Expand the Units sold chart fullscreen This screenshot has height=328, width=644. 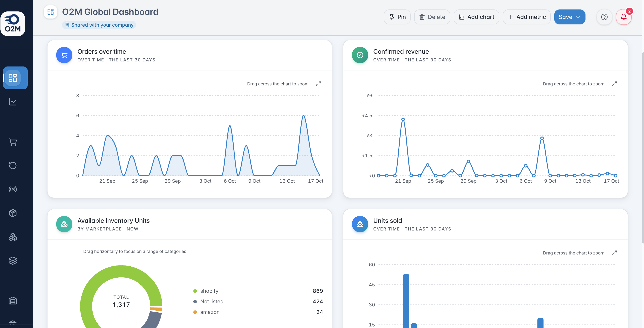(x=614, y=253)
